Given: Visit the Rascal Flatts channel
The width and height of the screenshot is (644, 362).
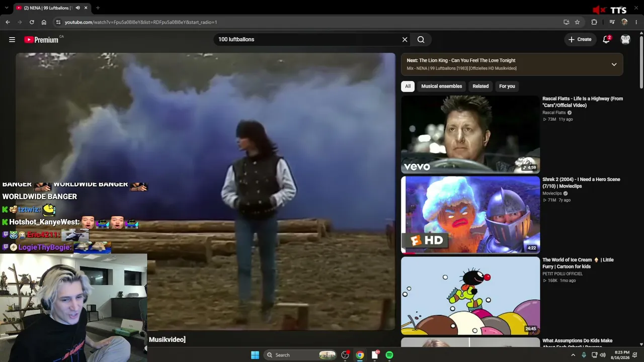Looking at the screenshot, I should (554, 113).
